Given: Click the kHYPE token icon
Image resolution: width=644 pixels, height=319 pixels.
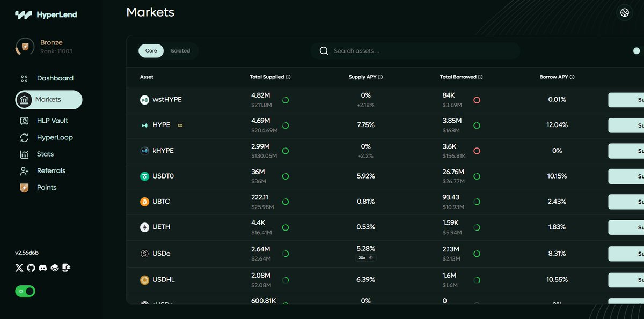Looking at the screenshot, I should pos(144,151).
